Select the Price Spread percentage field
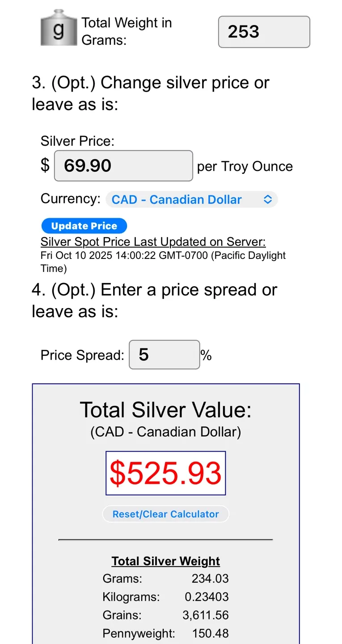 (x=164, y=355)
